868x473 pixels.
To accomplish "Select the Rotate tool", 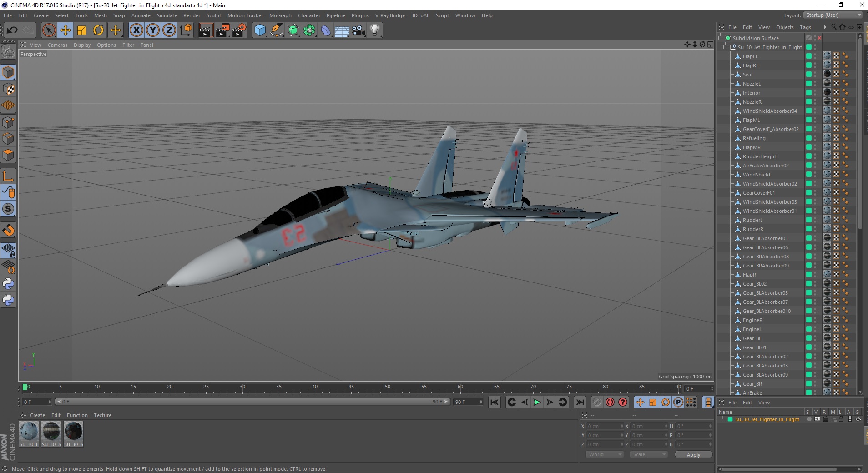I will 98,30.
